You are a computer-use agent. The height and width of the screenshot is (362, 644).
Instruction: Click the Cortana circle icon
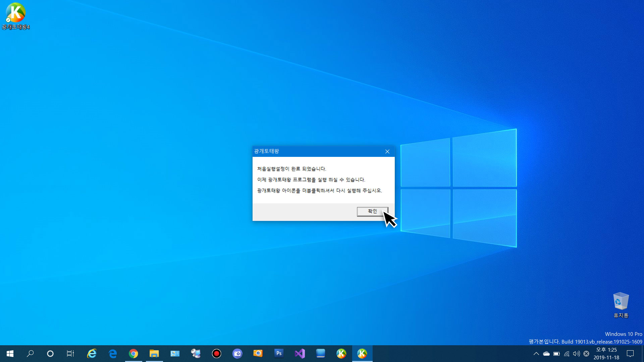coord(50,354)
